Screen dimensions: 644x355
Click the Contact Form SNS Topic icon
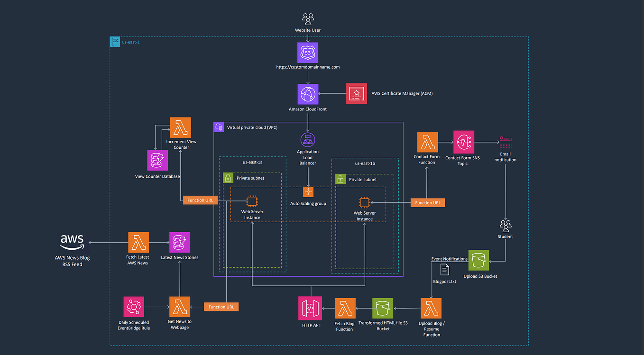[x=463, y=142]
